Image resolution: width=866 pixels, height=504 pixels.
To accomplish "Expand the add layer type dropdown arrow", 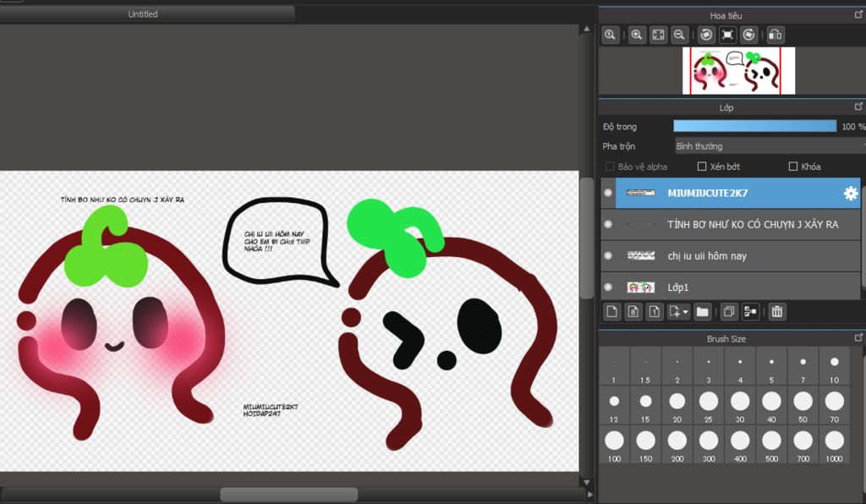I will (x=685, y=312).
